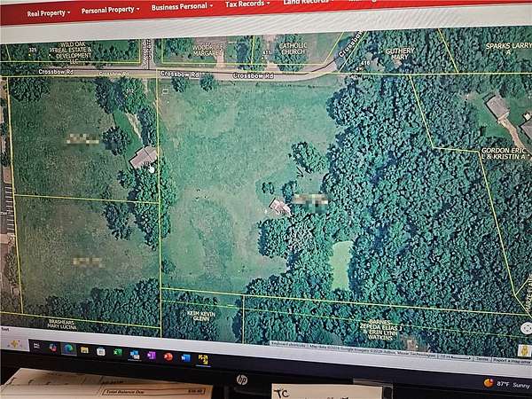Open Task View from the taskbar

(36, 346)
